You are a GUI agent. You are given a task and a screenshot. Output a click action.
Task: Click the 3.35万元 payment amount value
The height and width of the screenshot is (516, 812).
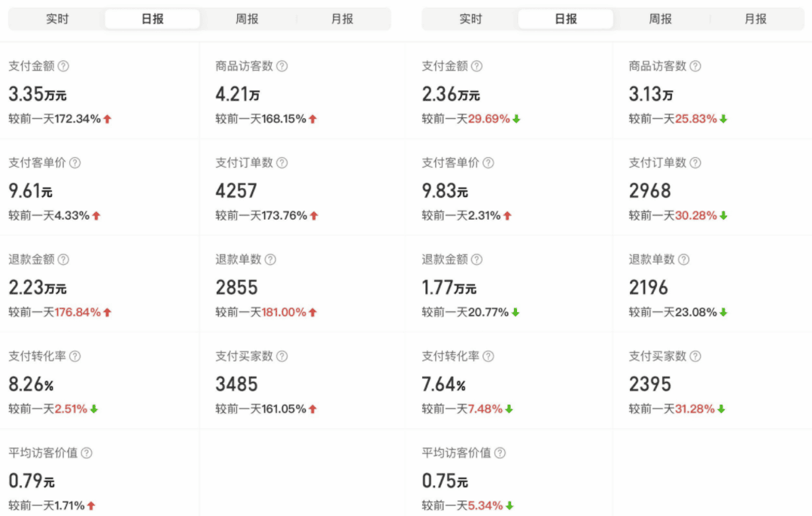[x=38, y=95]
